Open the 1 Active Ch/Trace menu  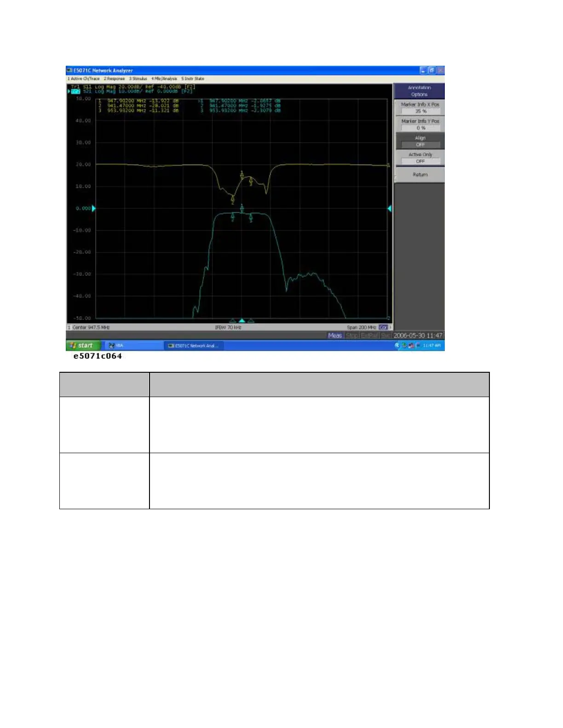(x=84, y=79)
